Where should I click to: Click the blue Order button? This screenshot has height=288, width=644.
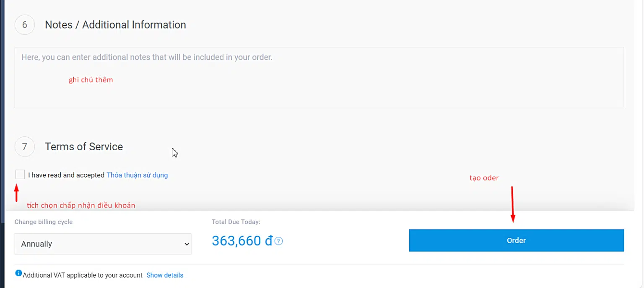[x=517, y=240]
